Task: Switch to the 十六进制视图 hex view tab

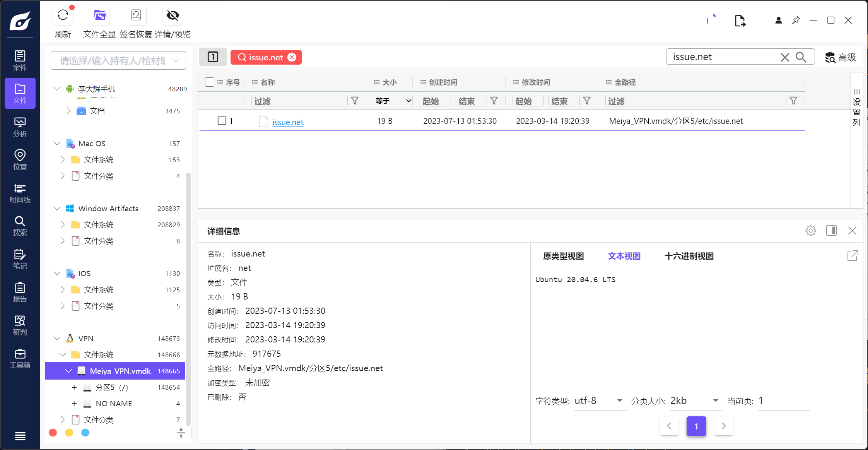Action: click(689, 256)
